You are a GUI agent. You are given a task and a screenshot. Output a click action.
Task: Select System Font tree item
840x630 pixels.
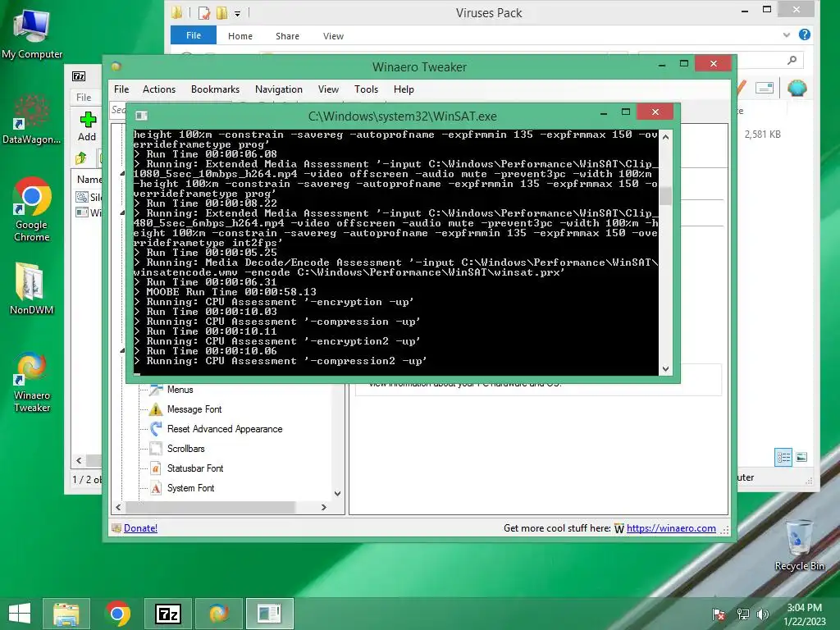click(190, 488)
